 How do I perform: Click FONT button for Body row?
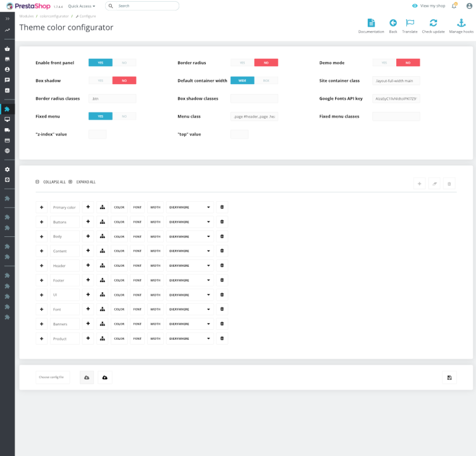pos(137,236)
